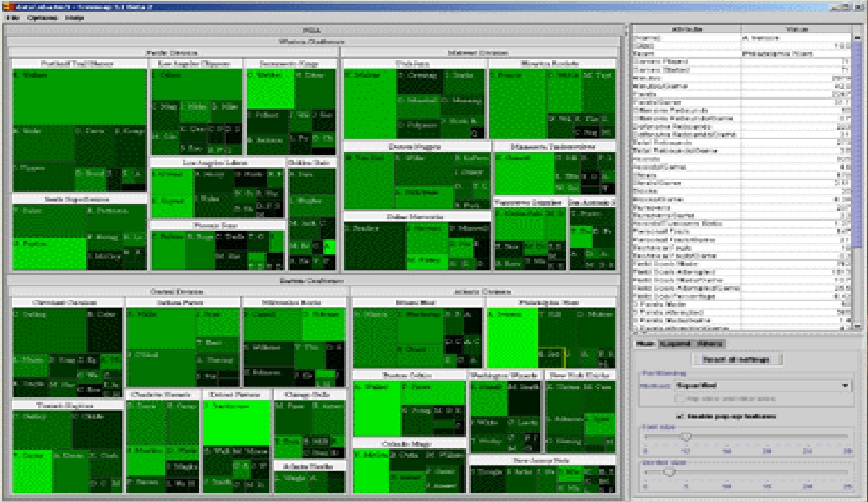Click the Dallas Mavericks team header
868x502 pixels.
416,216
